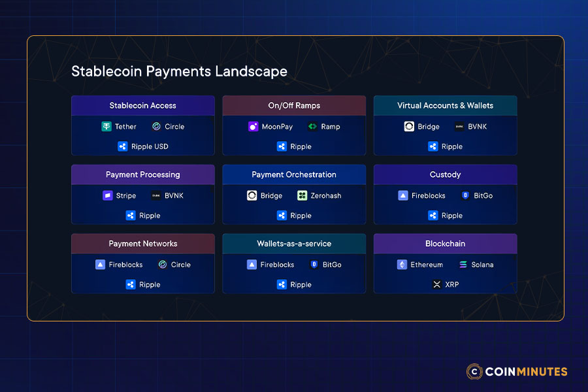The image size is (588, 392).
Task: Click the Payment Orchestration header
Action: [x=294, y=174]
